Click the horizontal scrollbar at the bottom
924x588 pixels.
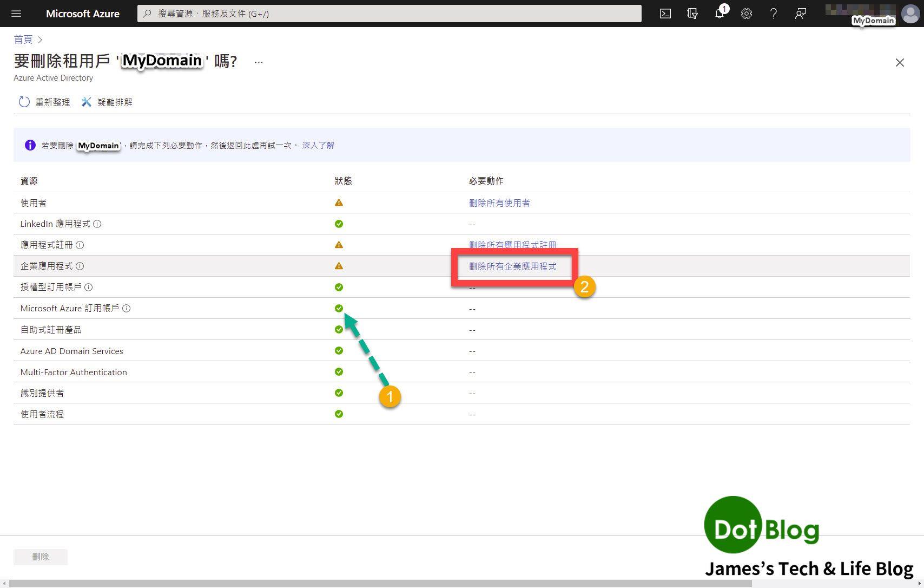[380, 583]
